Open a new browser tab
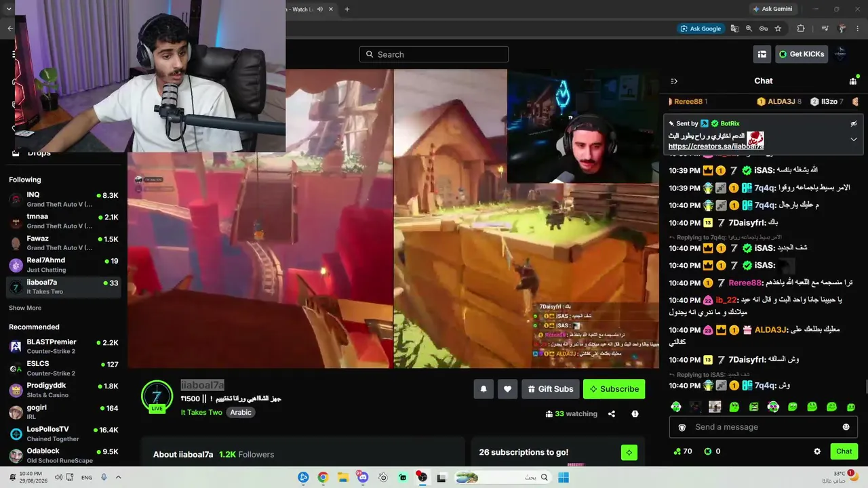The image size is (868, 488). click(x=347, y=9)
